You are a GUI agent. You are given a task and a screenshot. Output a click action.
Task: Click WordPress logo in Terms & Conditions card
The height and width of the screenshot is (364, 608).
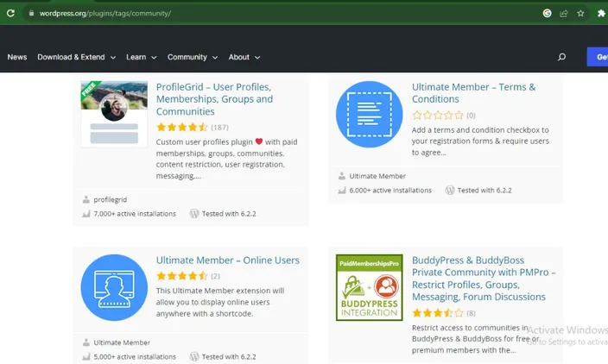tap(449, 190)
